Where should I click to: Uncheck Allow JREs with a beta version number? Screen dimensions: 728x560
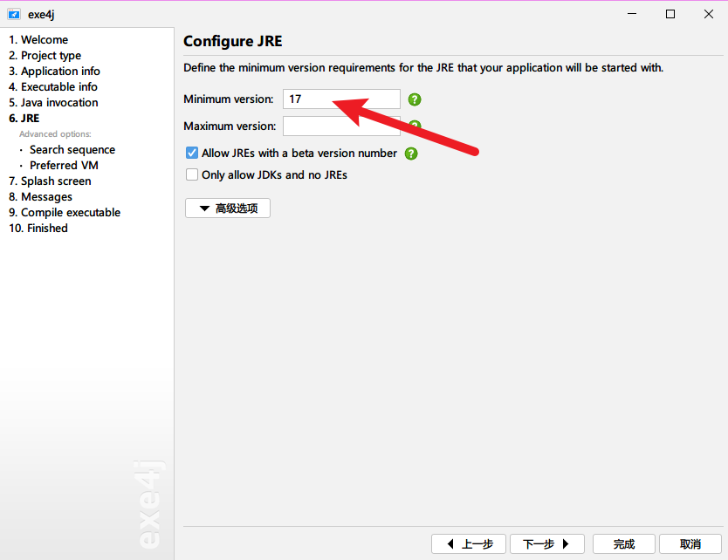click(x=192, y=153)
